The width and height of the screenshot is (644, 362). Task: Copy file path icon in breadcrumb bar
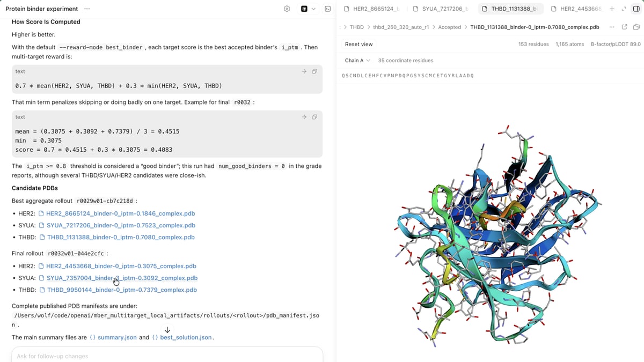pyautogui.click(x=636, y=27)
